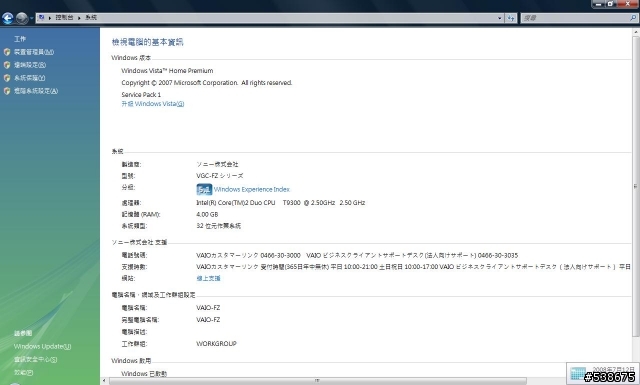Open the recent pages dropdown beside Forward

click(x=31, y=18)
